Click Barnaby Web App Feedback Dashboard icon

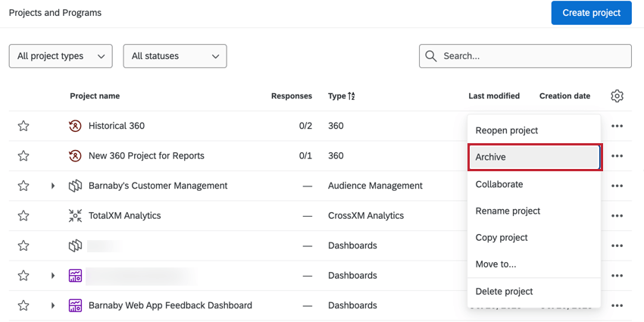coord(75,305)
